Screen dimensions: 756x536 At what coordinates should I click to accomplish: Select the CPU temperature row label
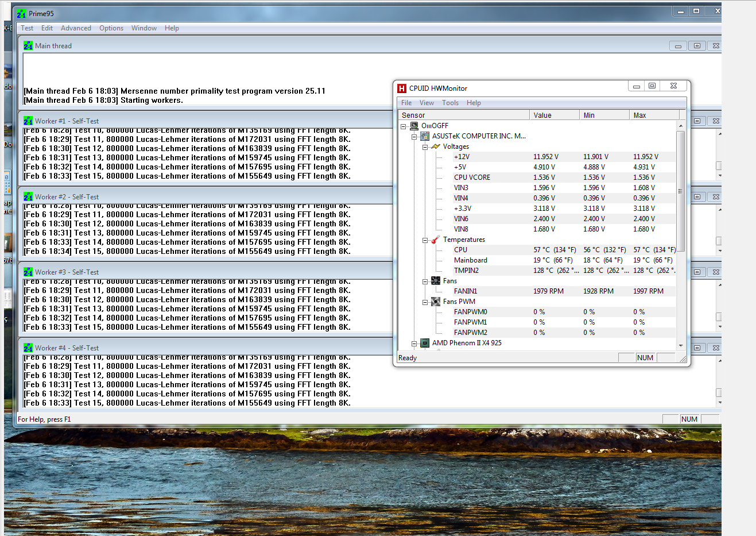click(460, 250)
